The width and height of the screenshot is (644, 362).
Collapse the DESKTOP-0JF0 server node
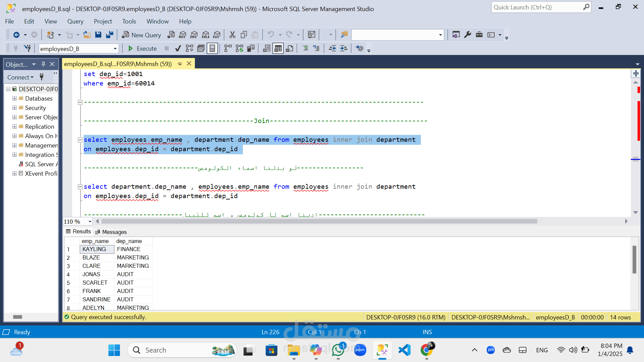click(8, 89)
